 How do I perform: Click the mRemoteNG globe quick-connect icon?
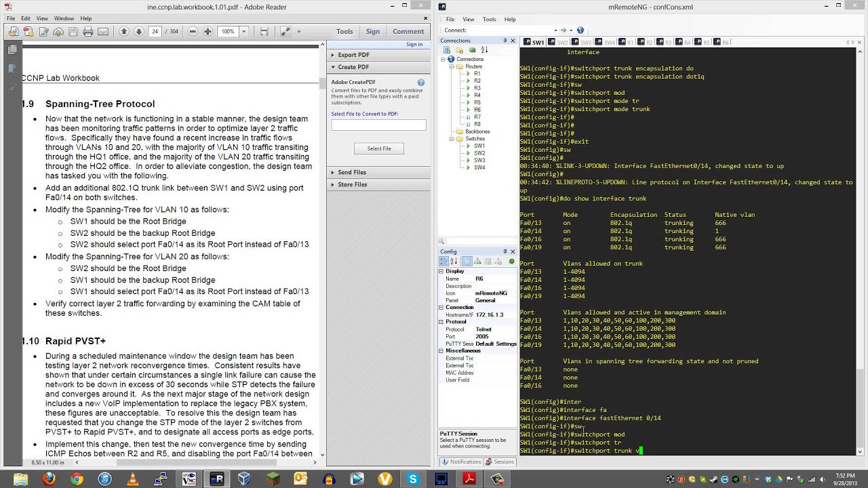pos(580,30)
